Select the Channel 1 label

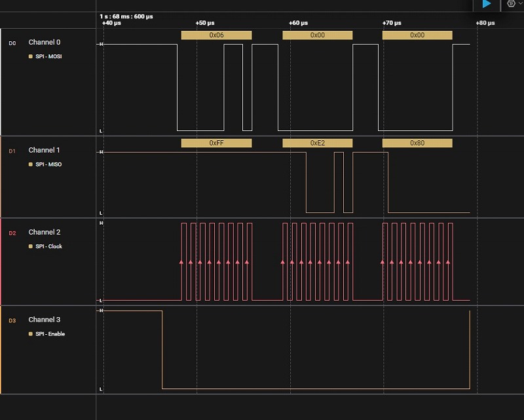click(x=44, y=151)
